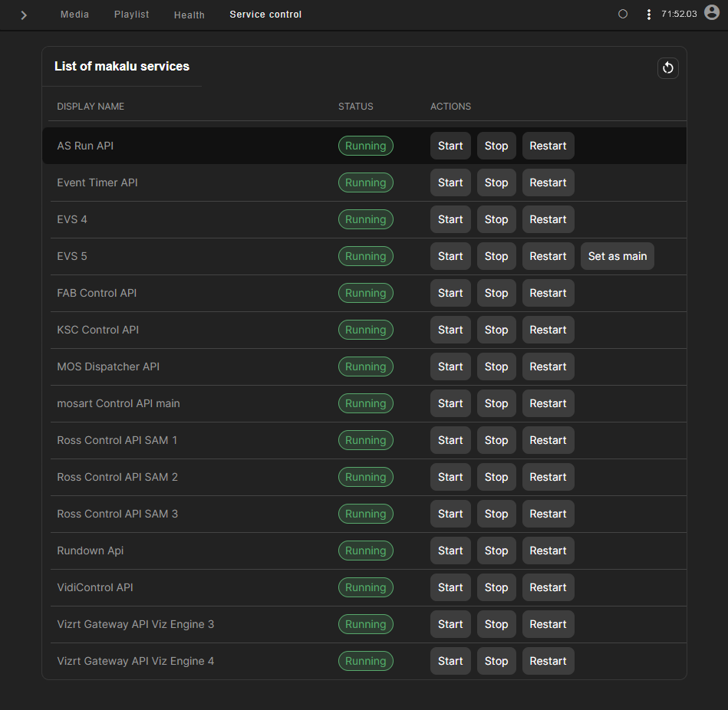Start Vizrt Gateway API Viz Engine 4
The image size is (728, 710).
tap(450, 661)
